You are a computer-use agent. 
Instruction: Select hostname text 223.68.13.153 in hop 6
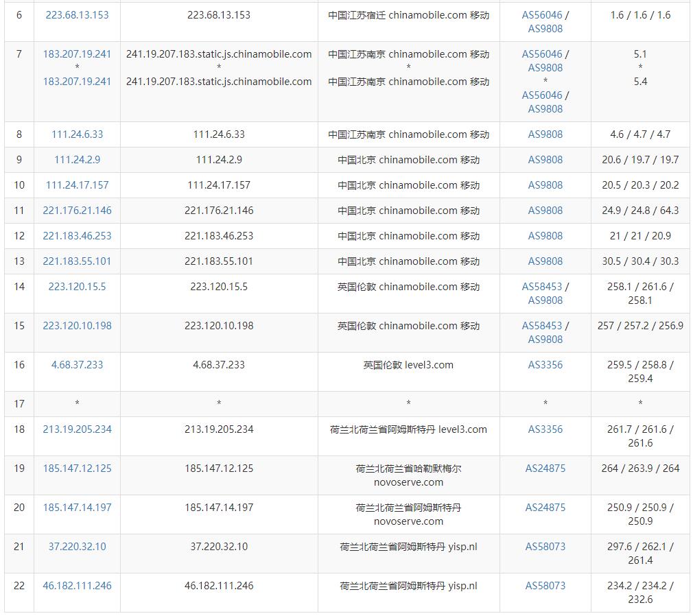tap(219, 15)
